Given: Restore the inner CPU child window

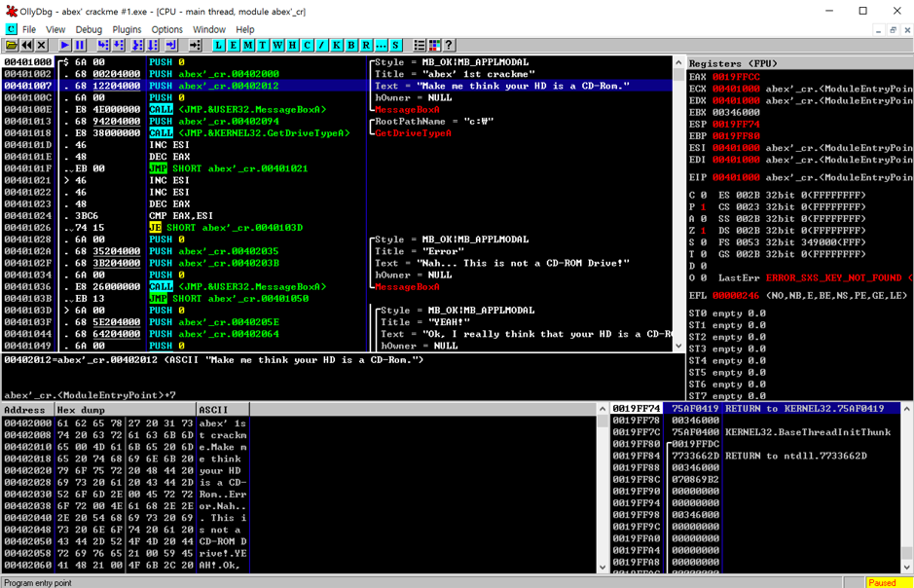Looking at the screenshot, I should click(893, 30).
